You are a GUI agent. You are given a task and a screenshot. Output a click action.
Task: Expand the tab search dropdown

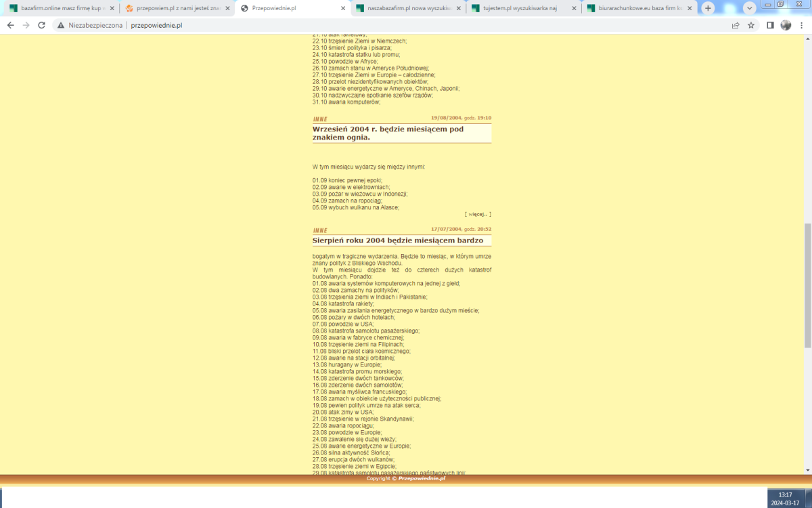[749, 8]
